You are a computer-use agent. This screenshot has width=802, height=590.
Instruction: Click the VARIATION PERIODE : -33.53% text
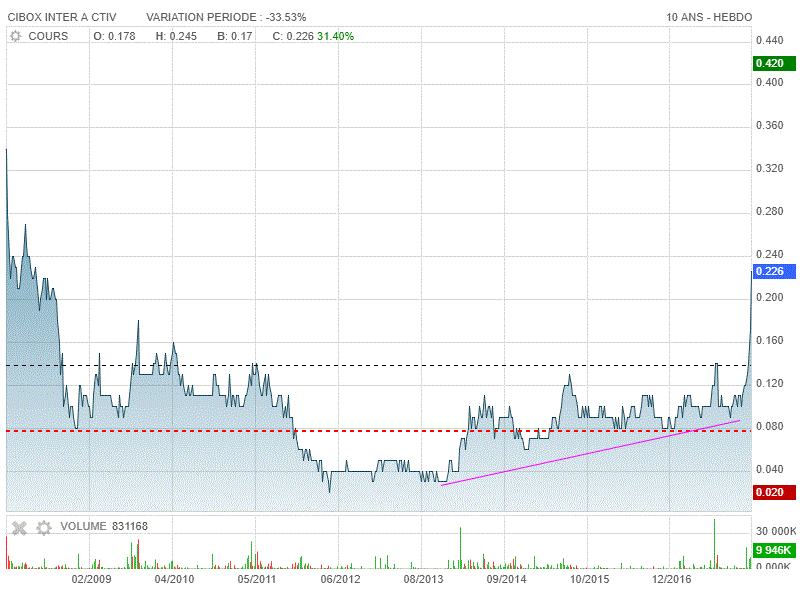(226, 17)
